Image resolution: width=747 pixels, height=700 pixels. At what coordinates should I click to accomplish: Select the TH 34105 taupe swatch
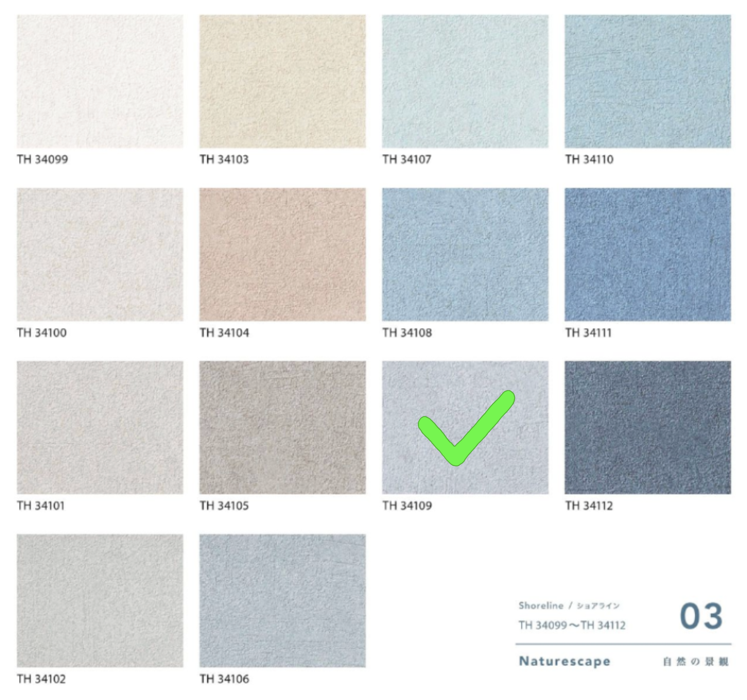pyautogui.click(x=282, y=427)
